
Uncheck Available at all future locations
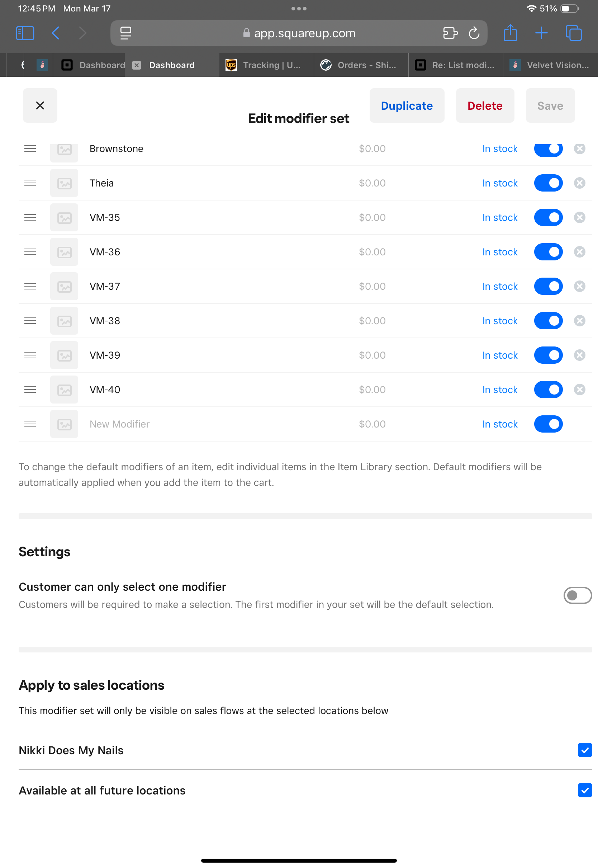(x=584, y=790)
